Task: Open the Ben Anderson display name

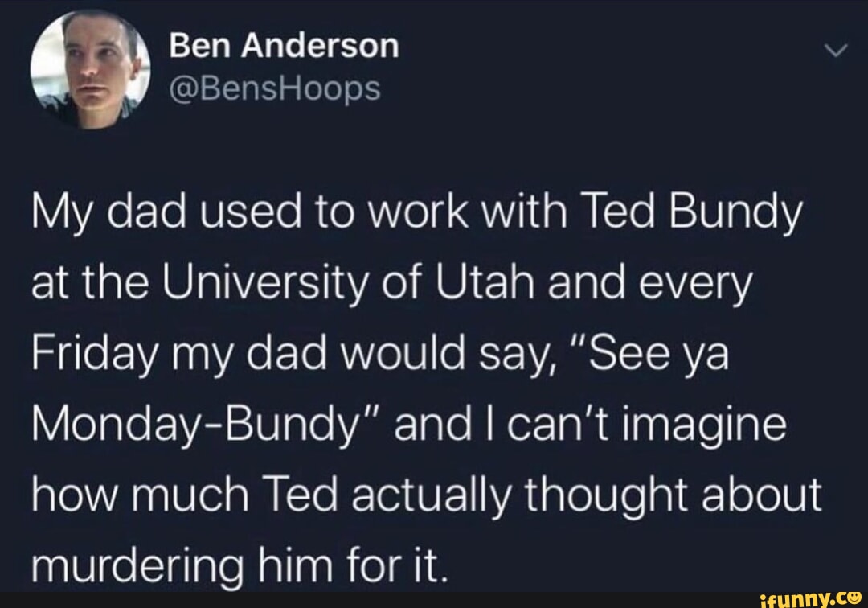Action: pyautogui.click(x=284, y=46)
